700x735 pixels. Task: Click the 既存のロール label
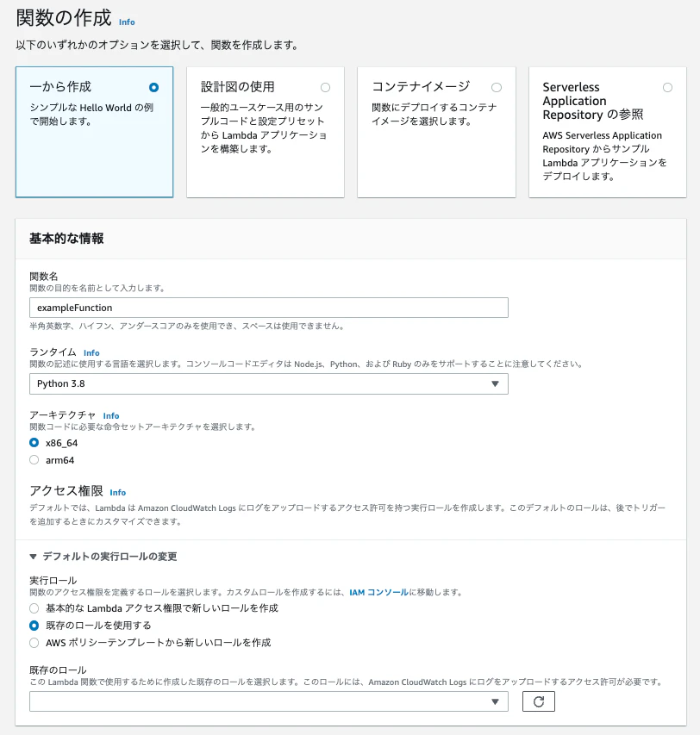click(58, 670)
